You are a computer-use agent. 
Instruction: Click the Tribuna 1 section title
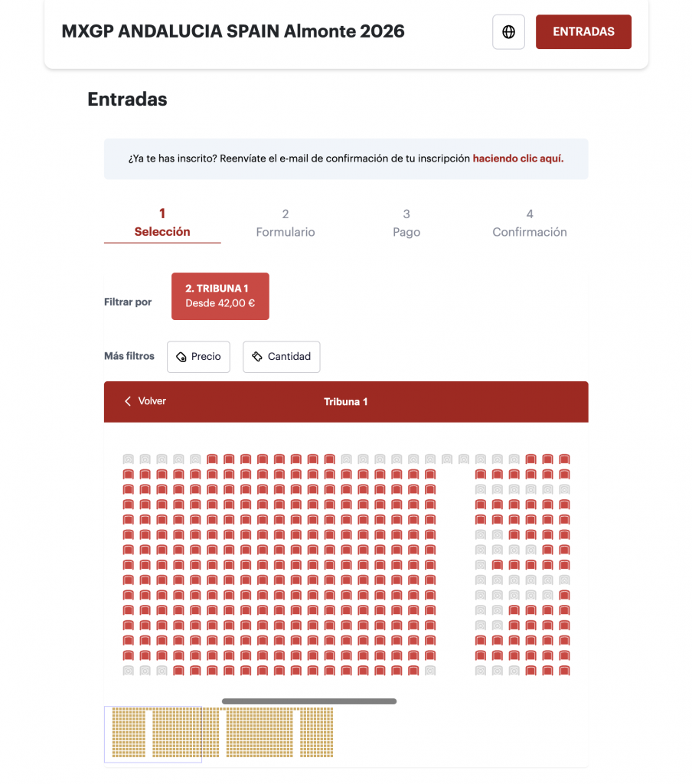(346, 402)
